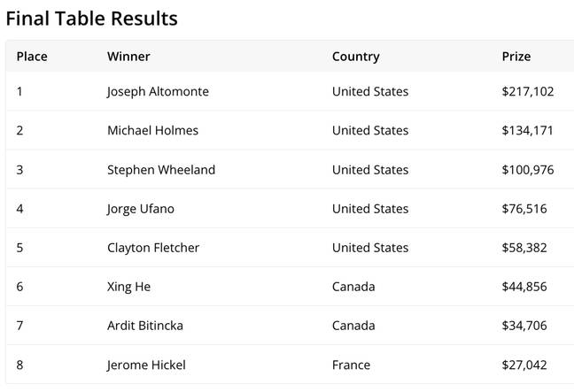
Task: Select the Country column header
Action: [x=356, y=57]
